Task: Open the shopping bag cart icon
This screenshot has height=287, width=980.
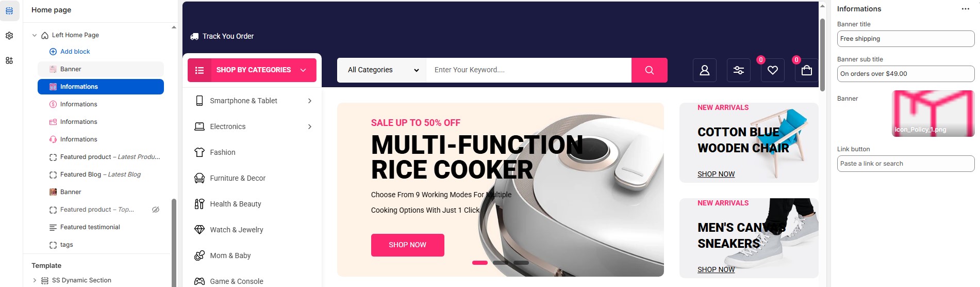Action: (807, 70)
